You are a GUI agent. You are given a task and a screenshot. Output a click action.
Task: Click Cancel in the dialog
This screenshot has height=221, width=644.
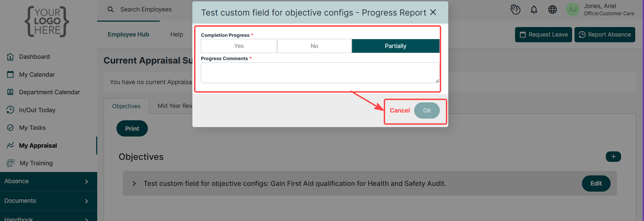click(x=400, y=110)
